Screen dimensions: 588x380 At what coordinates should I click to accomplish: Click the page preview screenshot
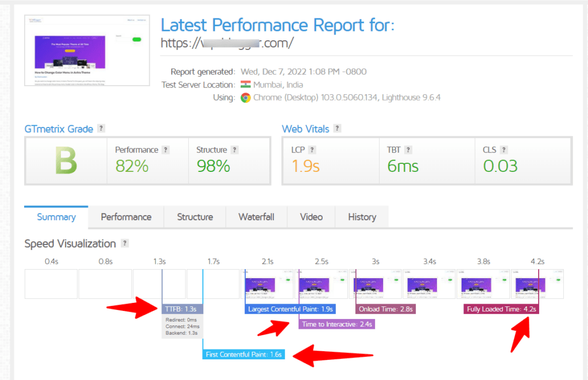point(86,50)
